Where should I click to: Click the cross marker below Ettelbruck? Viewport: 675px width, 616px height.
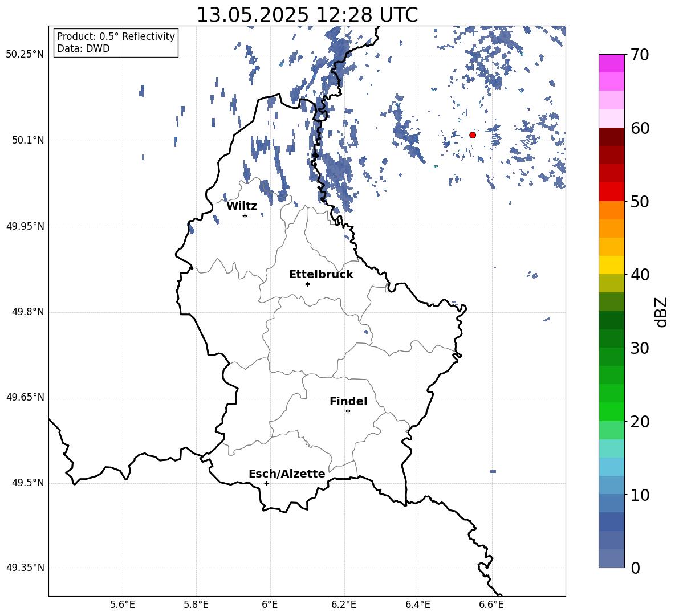click(307, 284)
